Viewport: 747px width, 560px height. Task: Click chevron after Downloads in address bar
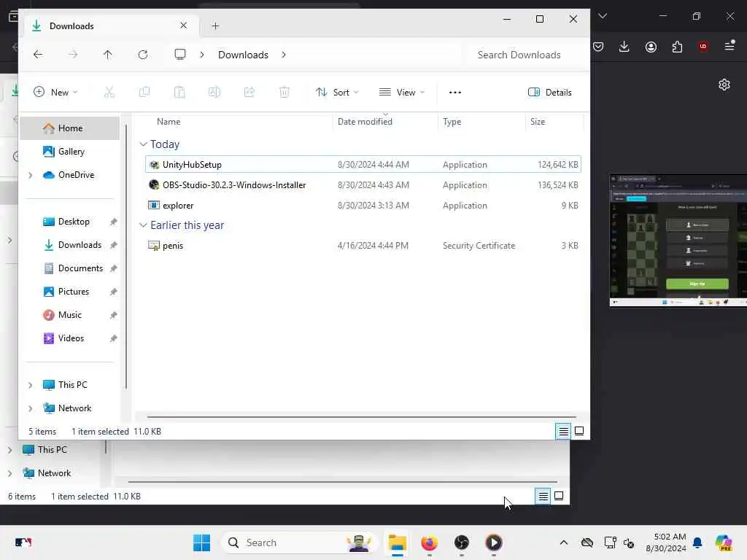pos(284,55)
